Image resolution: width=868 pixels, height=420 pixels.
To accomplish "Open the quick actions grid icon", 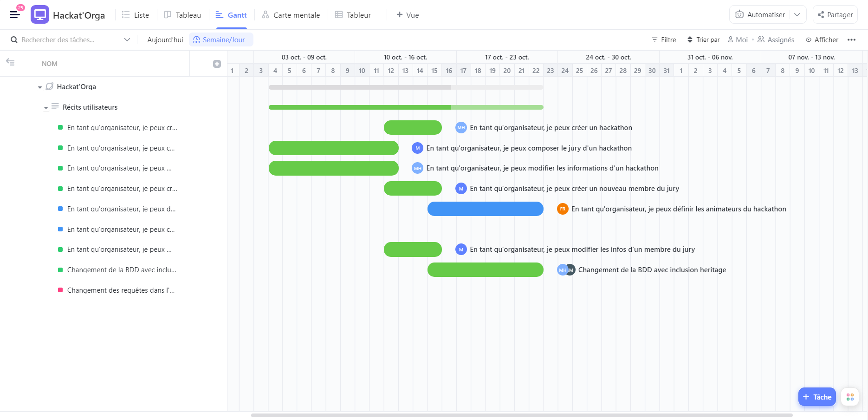I will coord(850,397).
